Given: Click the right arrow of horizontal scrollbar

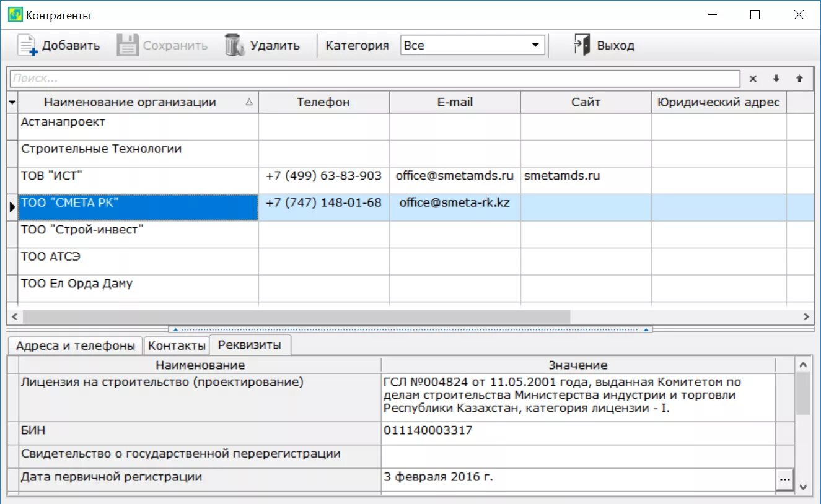Looking at the screenshot, I should [806, 316].
